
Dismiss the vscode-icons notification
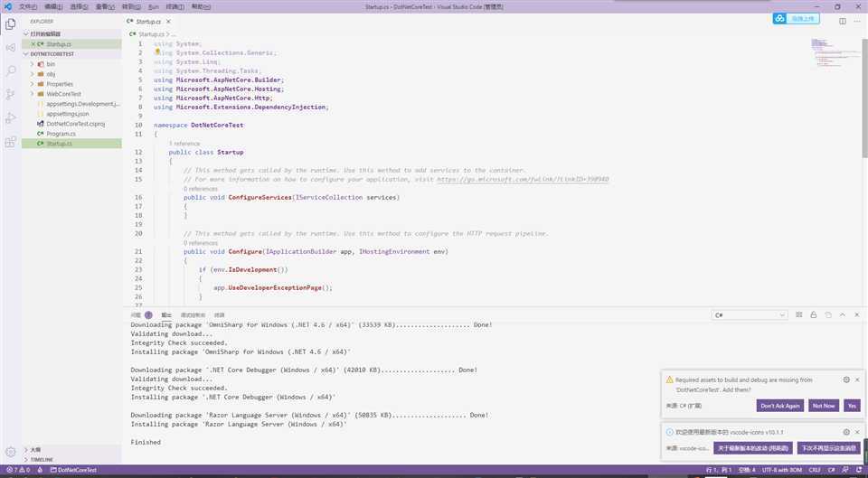[x=857, y=432]
